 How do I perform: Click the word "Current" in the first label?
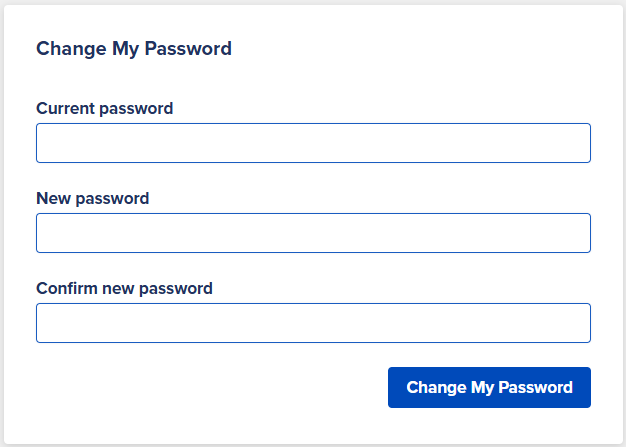(x=65, y=109)
